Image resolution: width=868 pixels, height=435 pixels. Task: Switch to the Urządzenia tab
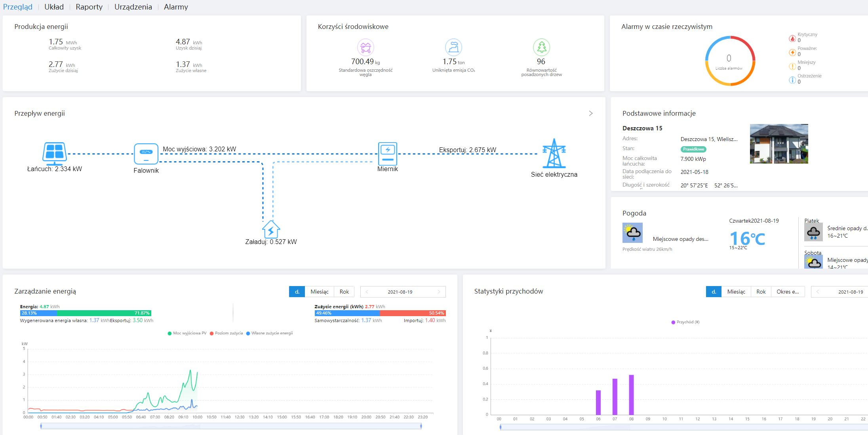click(133, 7)
